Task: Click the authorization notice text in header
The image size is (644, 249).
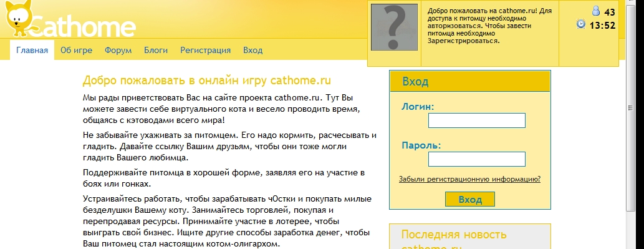Action: click(490, 26)
